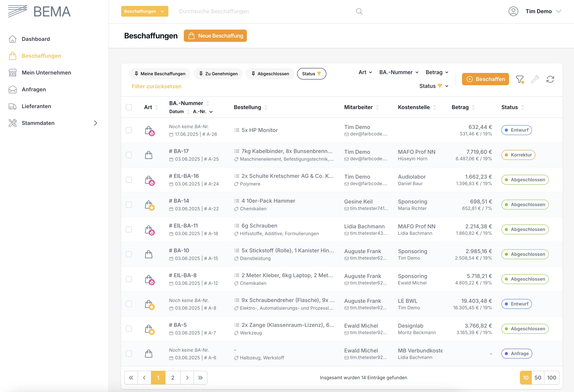Open the Tim Demo user menu

(x=543, y=11)
